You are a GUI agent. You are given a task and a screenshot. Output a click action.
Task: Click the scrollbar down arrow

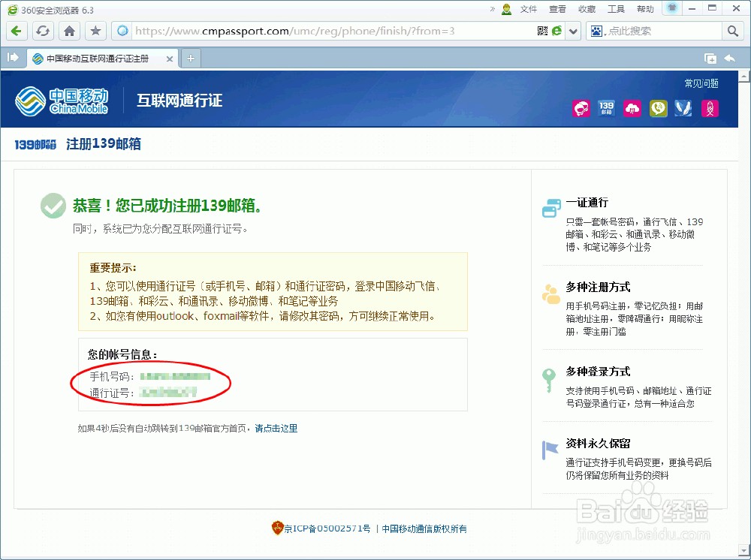click(x=744, y=550)
